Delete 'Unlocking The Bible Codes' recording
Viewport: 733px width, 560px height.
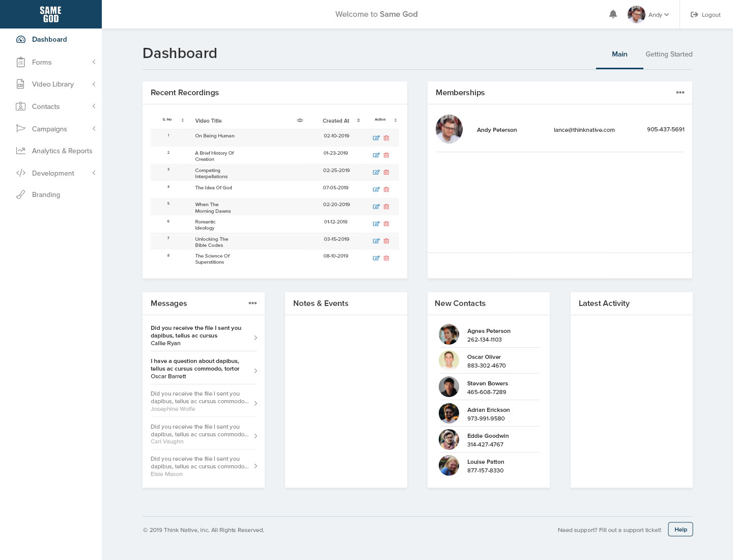[x=386, y=241]
